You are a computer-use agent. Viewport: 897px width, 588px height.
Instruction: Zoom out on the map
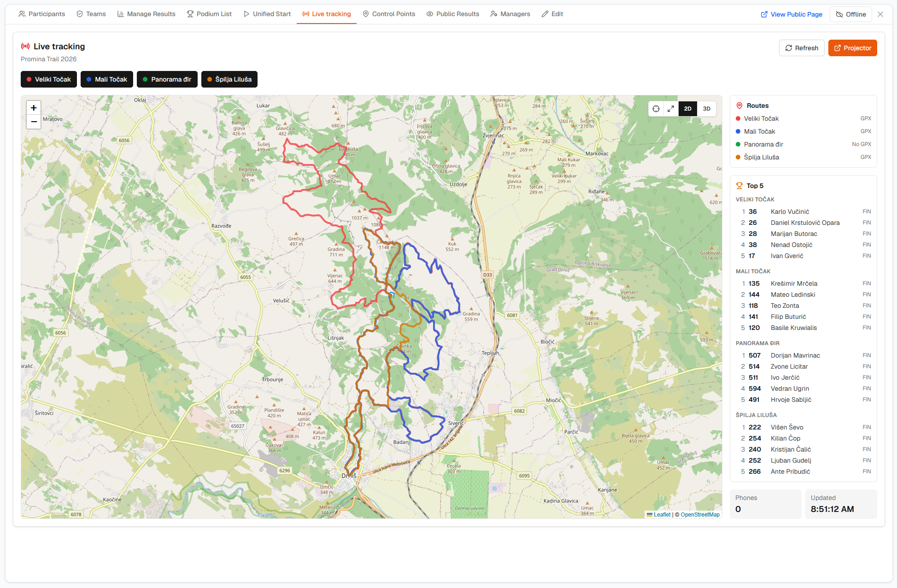point(34,122)
